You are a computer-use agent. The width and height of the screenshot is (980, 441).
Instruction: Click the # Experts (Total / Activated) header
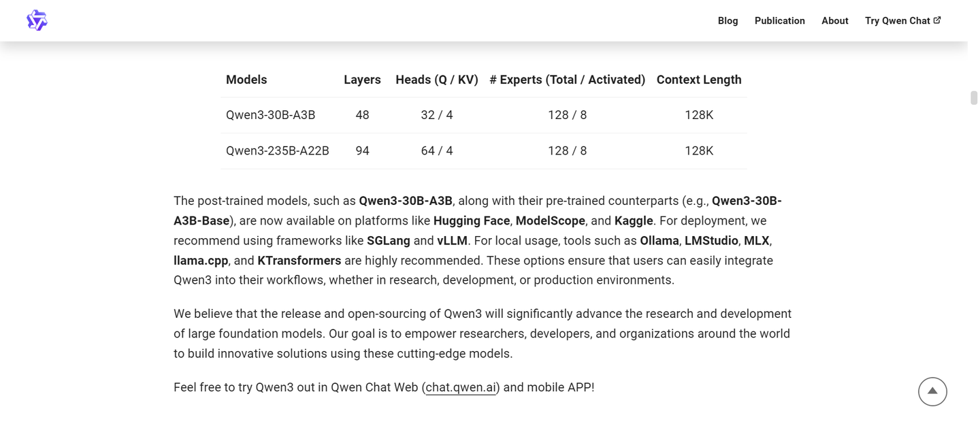(567, 80)
